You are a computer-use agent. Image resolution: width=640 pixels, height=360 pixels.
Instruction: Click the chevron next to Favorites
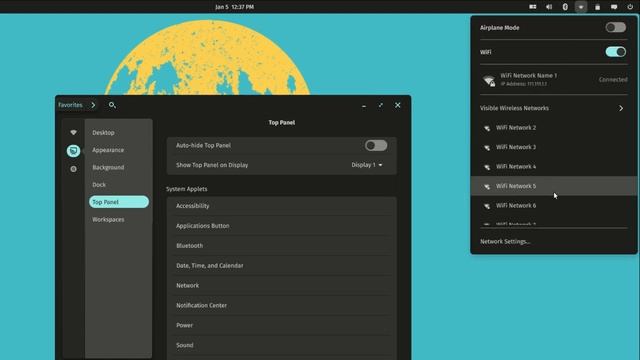tap(93, 105)
